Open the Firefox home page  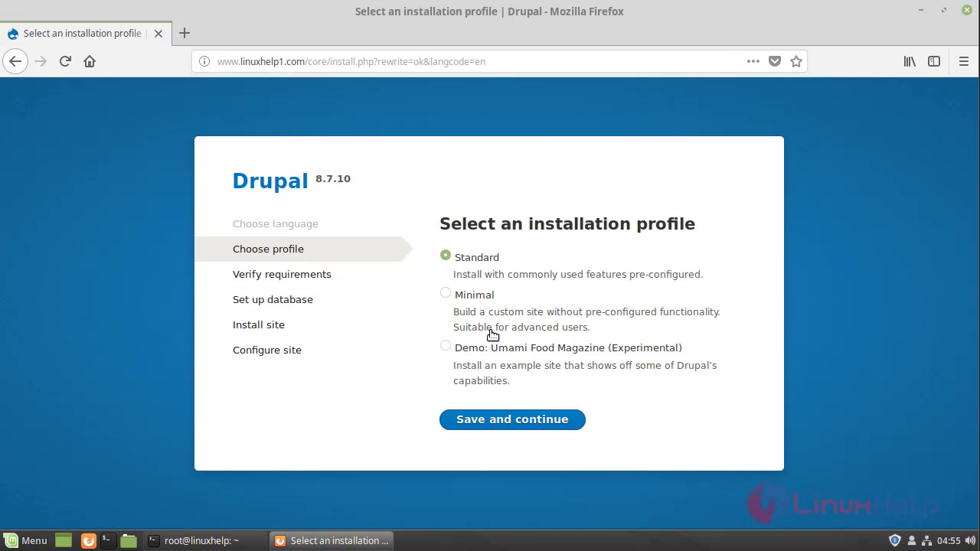(90, 61)
